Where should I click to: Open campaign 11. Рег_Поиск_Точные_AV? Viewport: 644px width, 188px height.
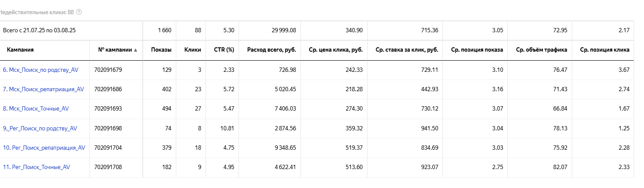click(x=36, y=167)
